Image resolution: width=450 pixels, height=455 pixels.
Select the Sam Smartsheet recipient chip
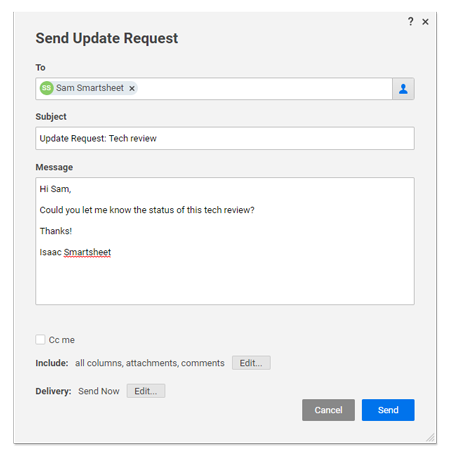[89, 88]
